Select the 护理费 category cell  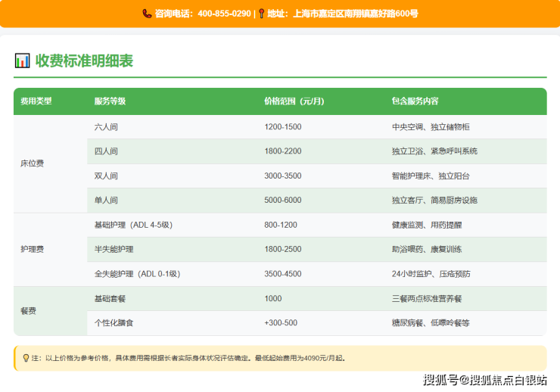pos(32,249)
